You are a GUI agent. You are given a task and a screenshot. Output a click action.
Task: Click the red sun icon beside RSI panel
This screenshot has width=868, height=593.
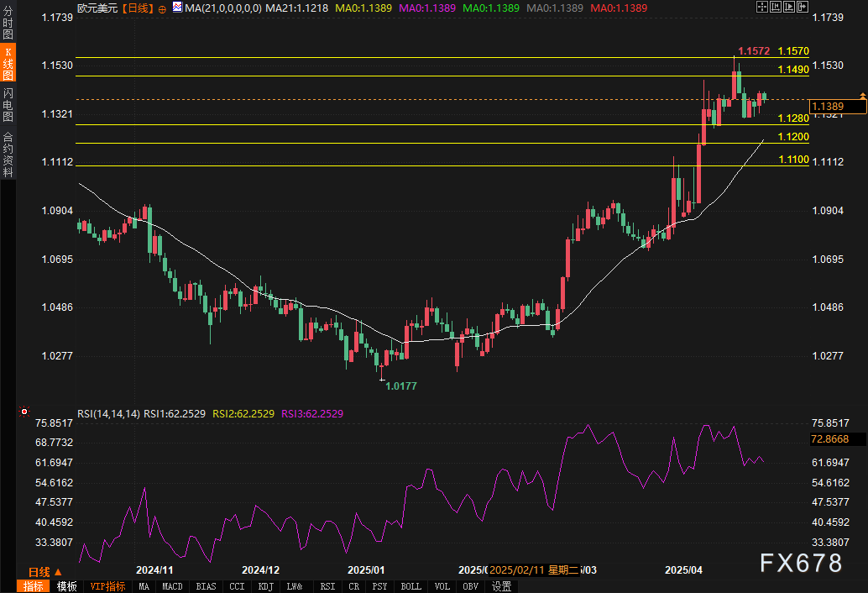point(24,412)
